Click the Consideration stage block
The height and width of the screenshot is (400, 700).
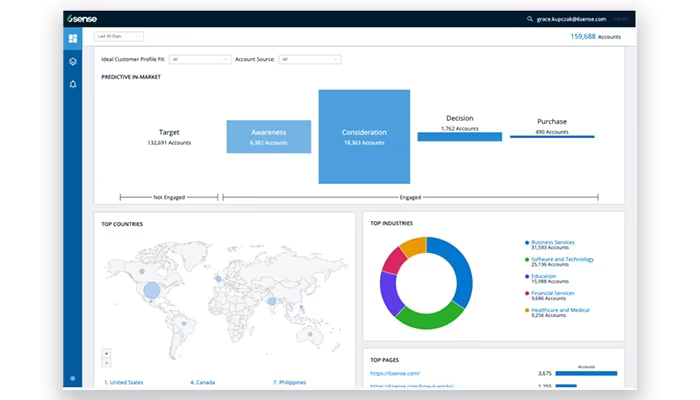pos(364,137)
